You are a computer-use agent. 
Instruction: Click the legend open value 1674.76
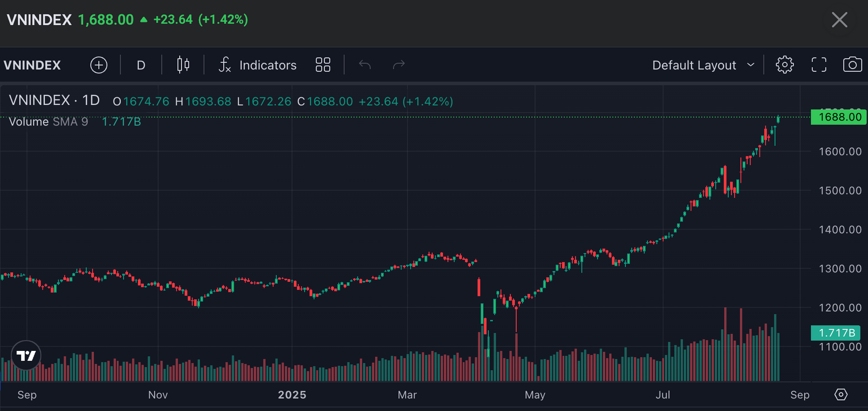coord(146,102)
